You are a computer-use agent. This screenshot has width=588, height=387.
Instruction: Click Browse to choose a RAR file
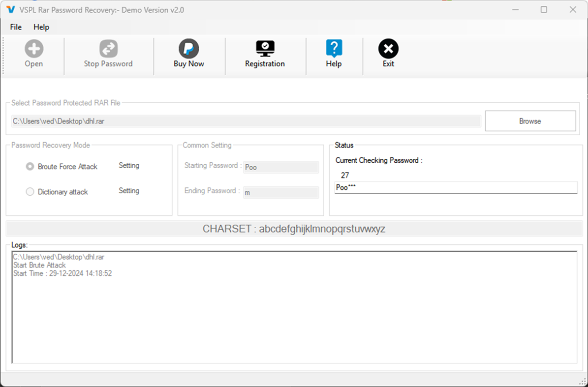530,120
